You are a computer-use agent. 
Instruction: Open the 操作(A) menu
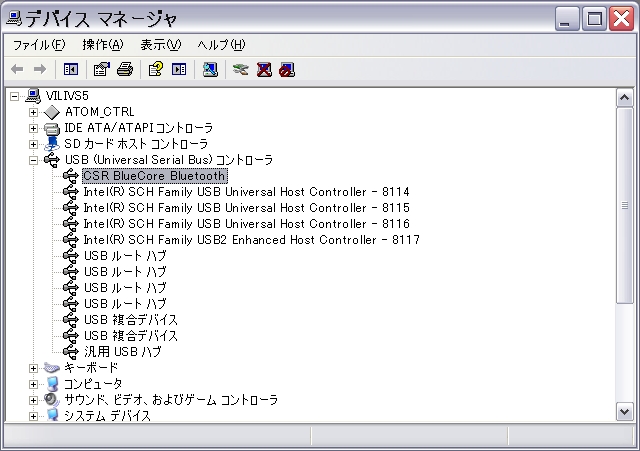(x=102, y=45)
